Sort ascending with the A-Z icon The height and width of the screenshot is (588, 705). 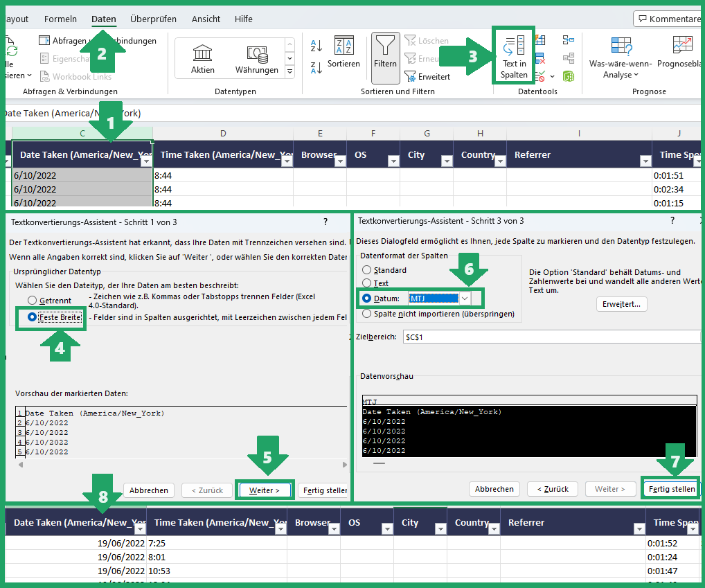(x=316, y=46)
